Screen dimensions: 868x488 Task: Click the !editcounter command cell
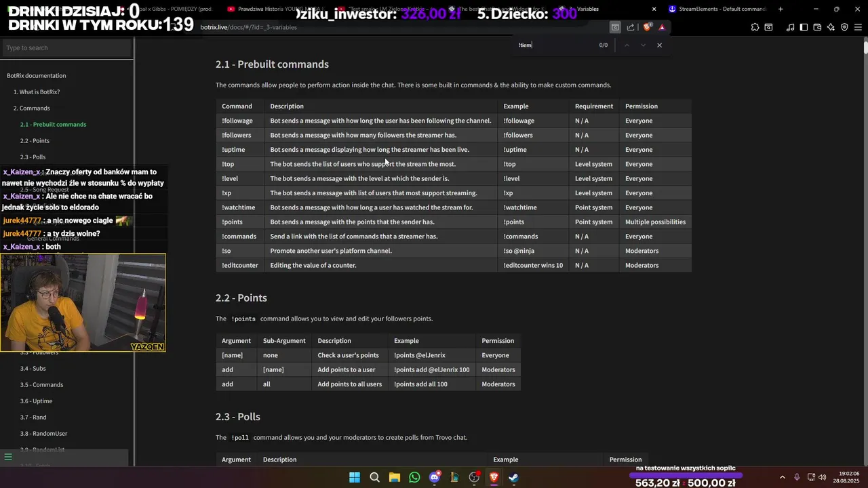point(239,266)
